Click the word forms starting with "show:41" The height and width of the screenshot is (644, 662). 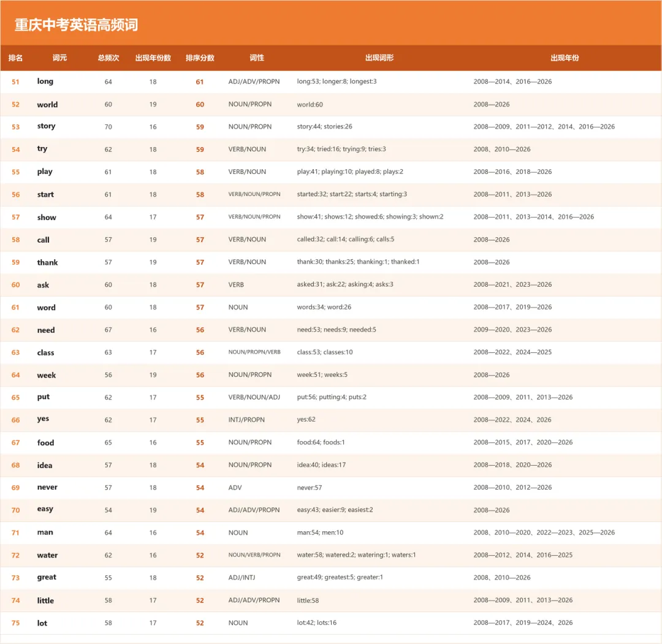click(370, 217)
